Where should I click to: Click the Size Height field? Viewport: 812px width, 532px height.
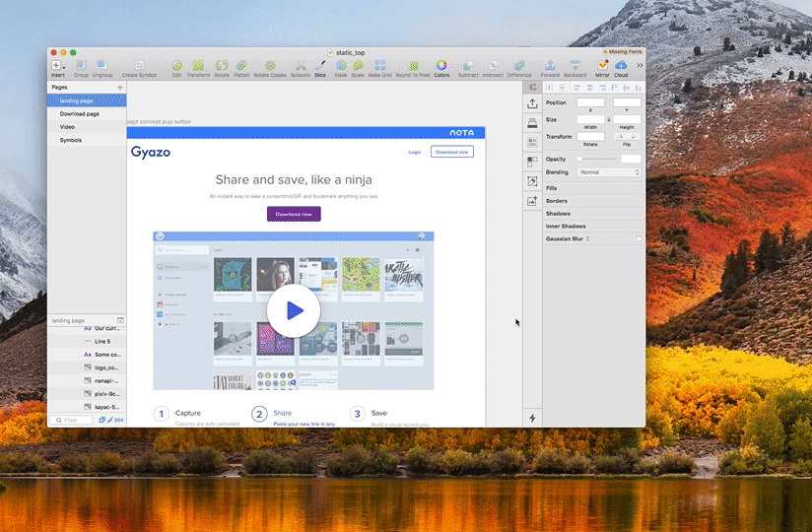point(627,119)
